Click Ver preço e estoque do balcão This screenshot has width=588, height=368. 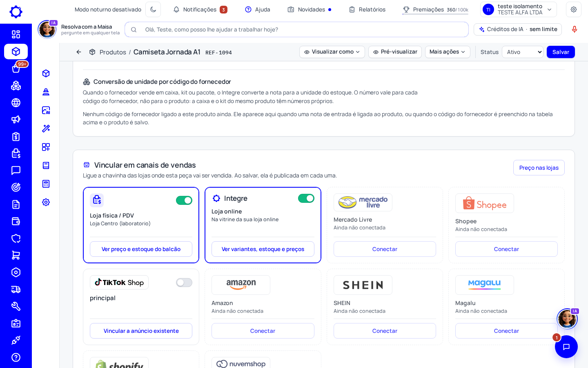[x=141, y=249]
